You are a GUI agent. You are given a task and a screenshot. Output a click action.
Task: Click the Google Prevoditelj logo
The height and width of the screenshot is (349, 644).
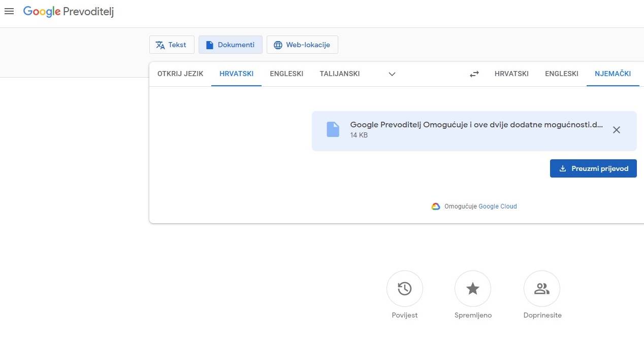pyautogui.click(x=69, y=12)
